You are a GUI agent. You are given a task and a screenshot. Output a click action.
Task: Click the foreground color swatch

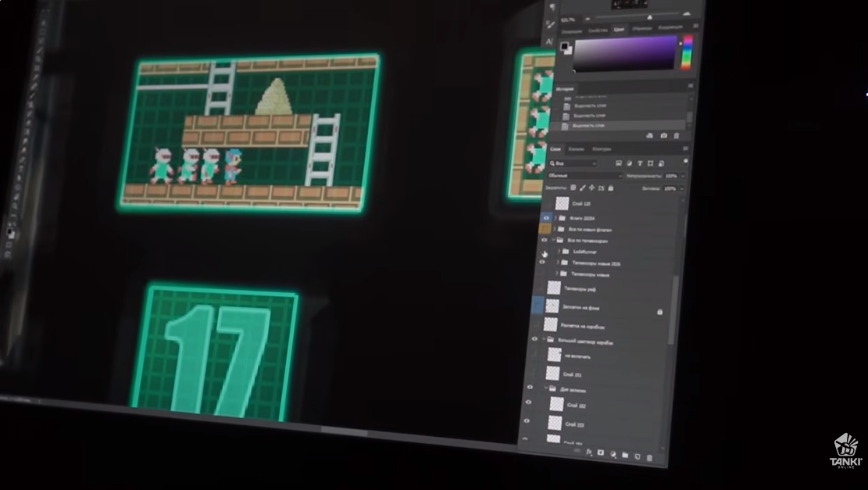tap(564, 46)
